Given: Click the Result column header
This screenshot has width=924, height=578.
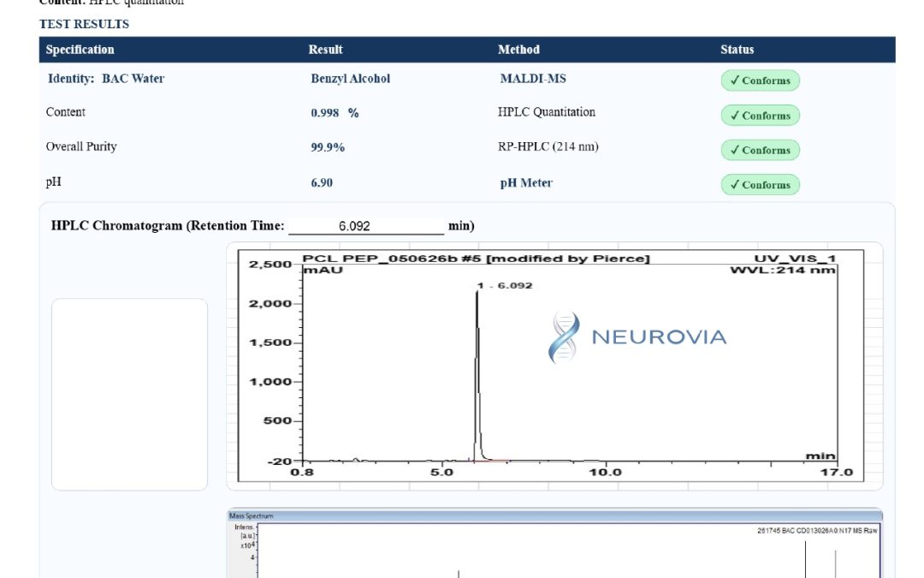Looking at the screenshot, I should [x=325, y=50].
